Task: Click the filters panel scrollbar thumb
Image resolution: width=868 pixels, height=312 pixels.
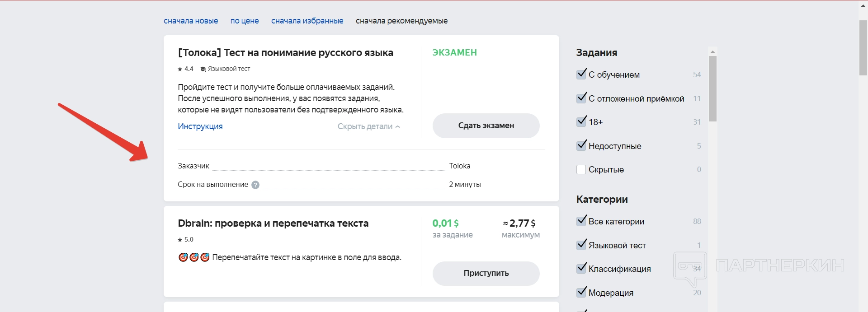Action: pyautogui.click(x=712, y=88)
